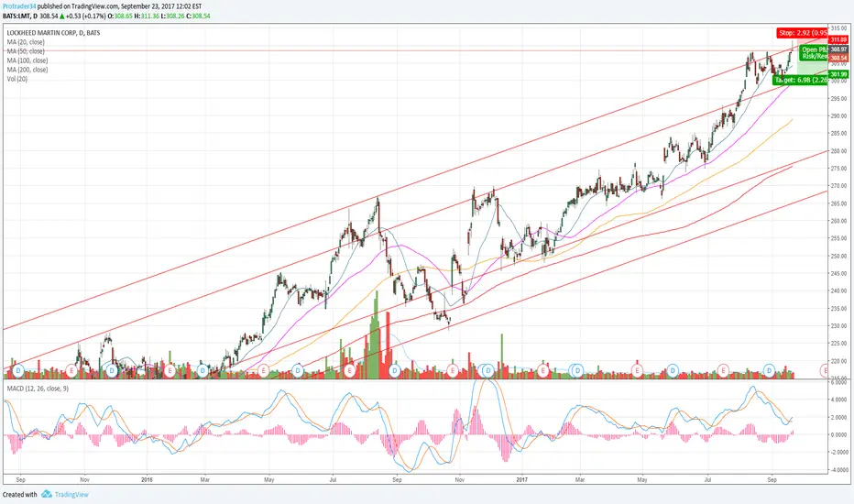Image resolution: width=854 pixels, height=504 pixels.
Task: Click earnings E marker above May 2016 label
Action: [x=264, y=370]
